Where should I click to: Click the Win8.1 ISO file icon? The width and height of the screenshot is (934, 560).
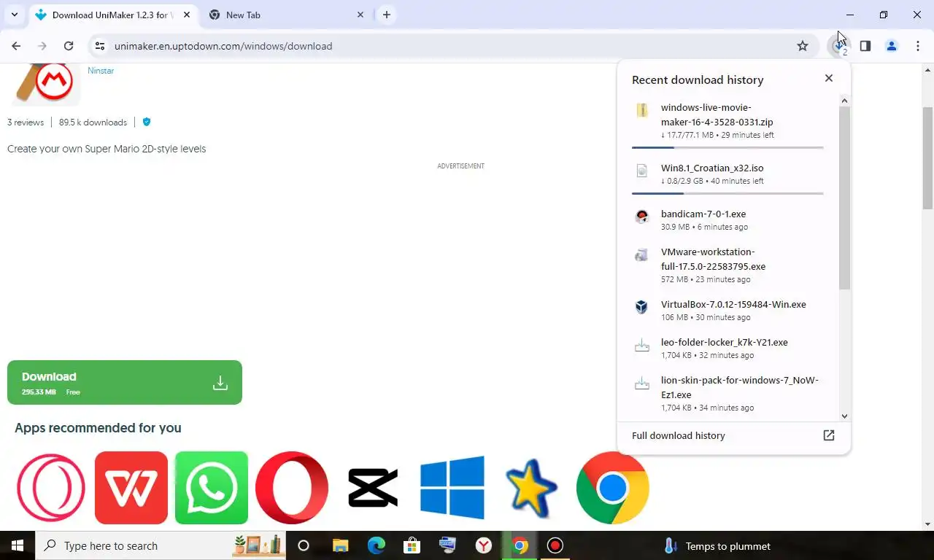point(641,171)
